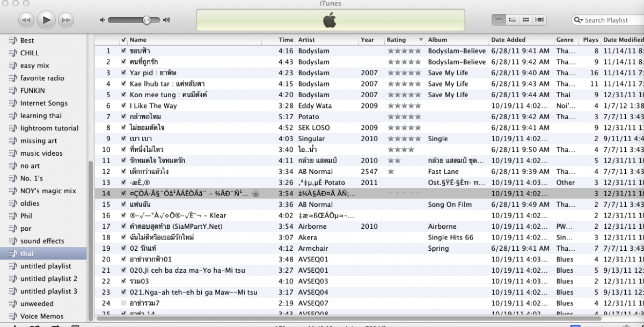This screenshot has width=644, height=327.
Task: Uncheck the song 'I Like The Way'
Action: [124, 106]
